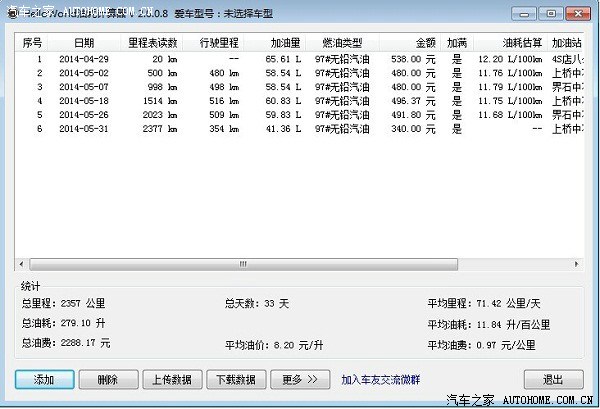Click the 加油量 column header
The height and width of the screenshot is (409, 600).
[x=285, y=44]
